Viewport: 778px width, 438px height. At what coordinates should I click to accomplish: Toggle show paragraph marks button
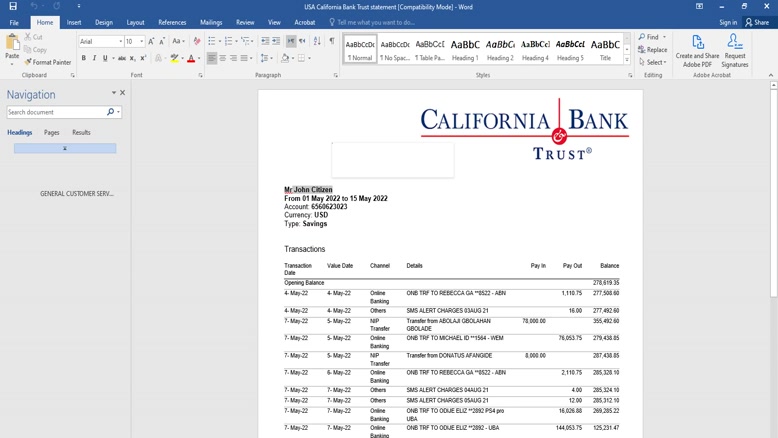331,41
